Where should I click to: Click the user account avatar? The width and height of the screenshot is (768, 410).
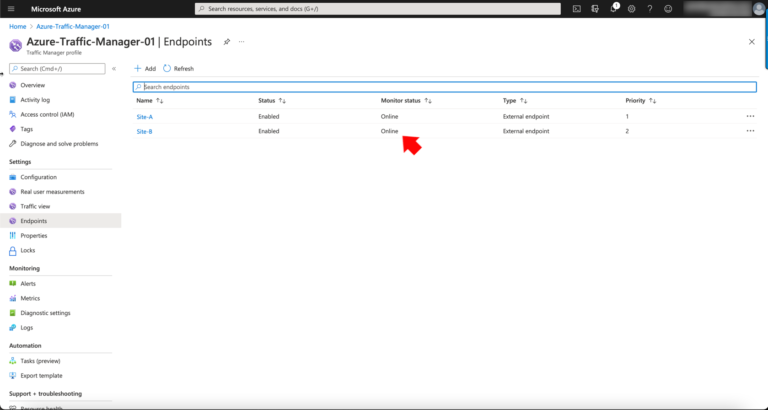(758, 9)
